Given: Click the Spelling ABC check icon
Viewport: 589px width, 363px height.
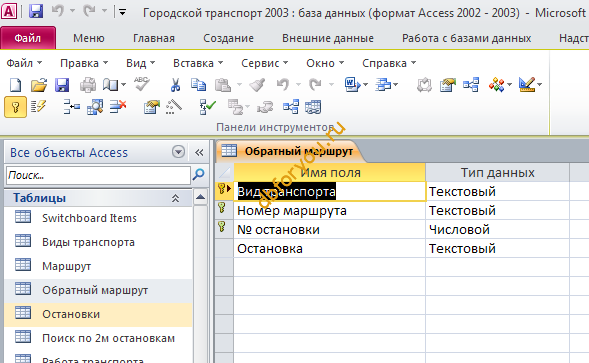Looking at the screenshot, I should point(142,84).
